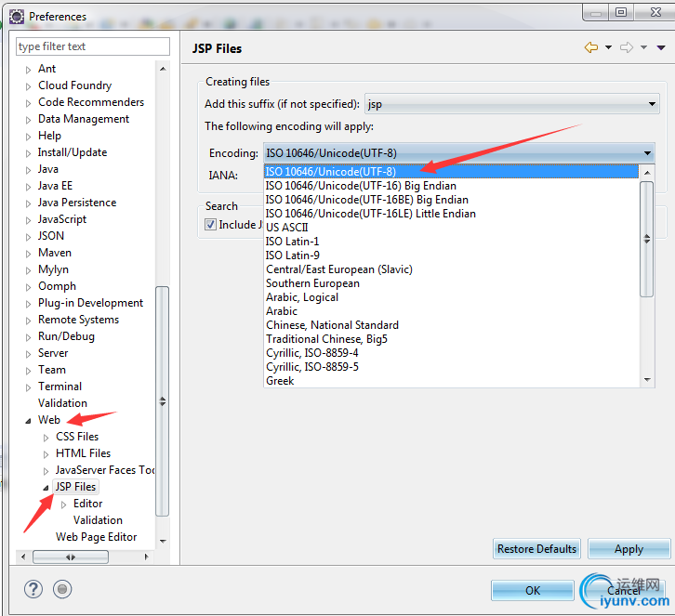Open the back history dropdown arrow
Image resolution: width=675 pixels, height=616 pixels.
[608, 47]
